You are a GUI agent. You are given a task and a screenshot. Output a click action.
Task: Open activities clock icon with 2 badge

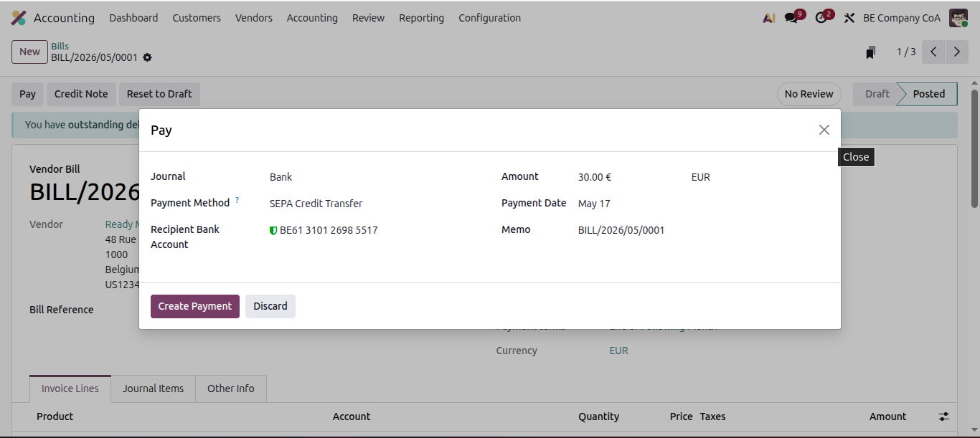[x=821, y=18]
